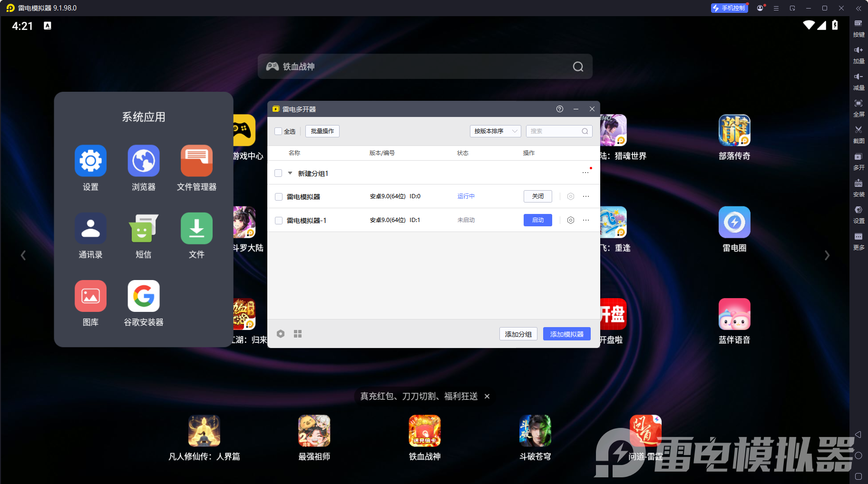Viewport: 868px width, 484px height.
Task: Open more options for 雷电模拟器 ID:0 row
Action: (x=586, y=196)
